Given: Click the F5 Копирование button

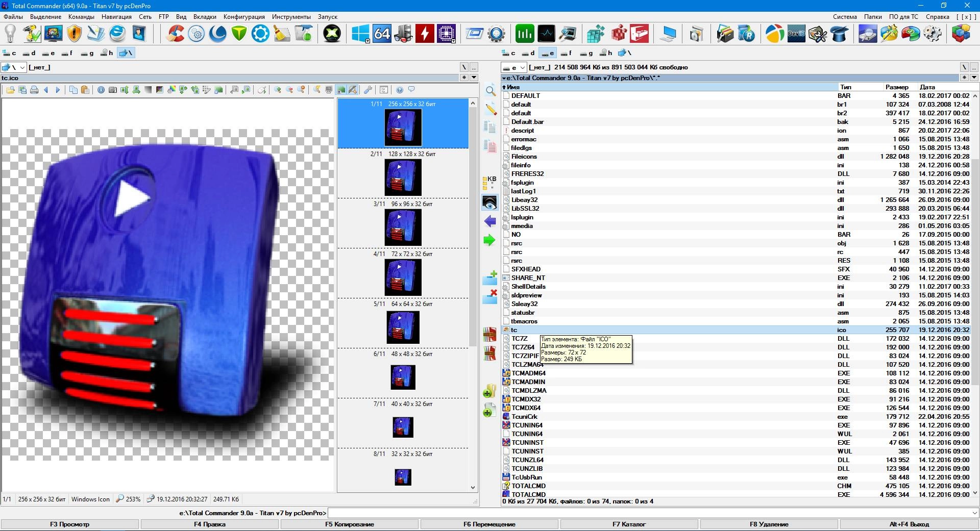Looking at the screenshot, I should tap(350, 524).
